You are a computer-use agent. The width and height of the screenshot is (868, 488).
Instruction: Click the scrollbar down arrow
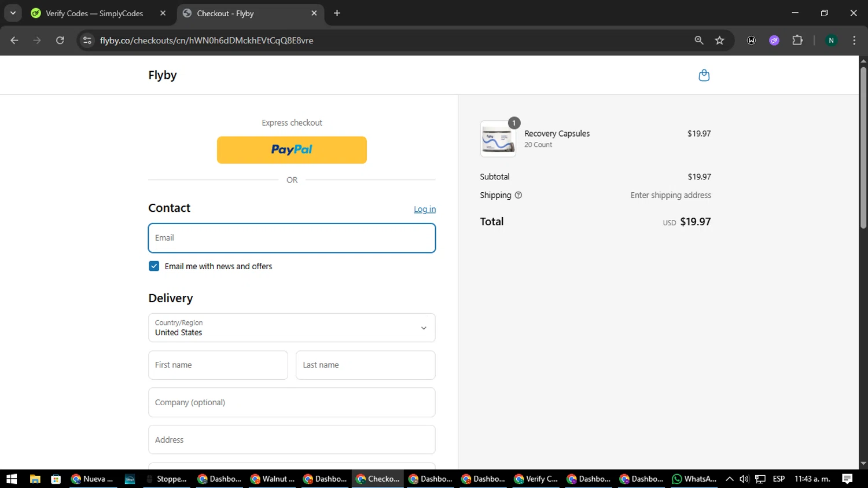[863, 464]
